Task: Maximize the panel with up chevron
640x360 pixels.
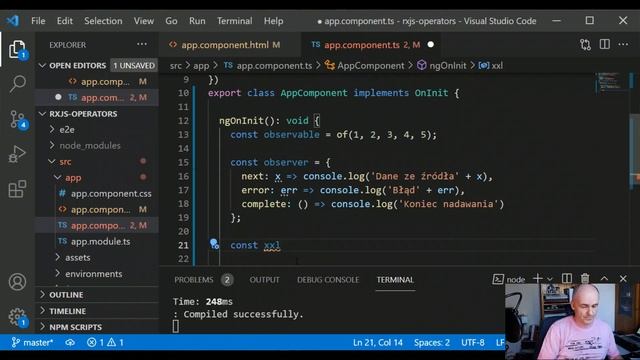Action: 604,278
